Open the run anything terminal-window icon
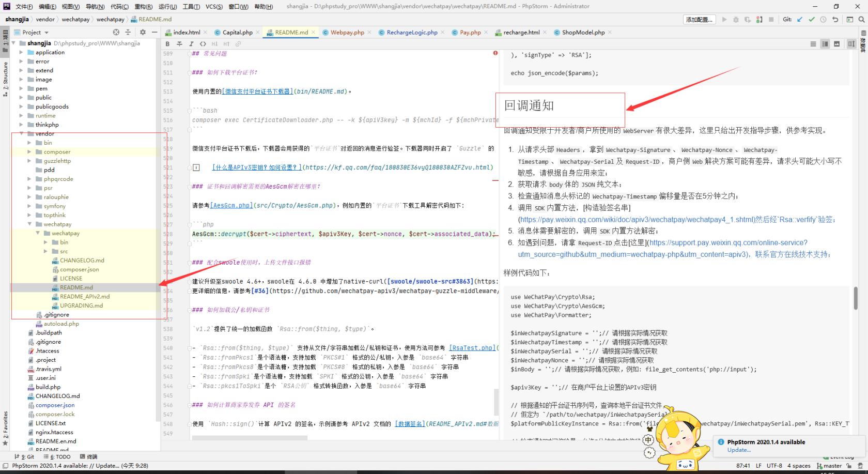The image size is (868, 474). pos(849,20)
